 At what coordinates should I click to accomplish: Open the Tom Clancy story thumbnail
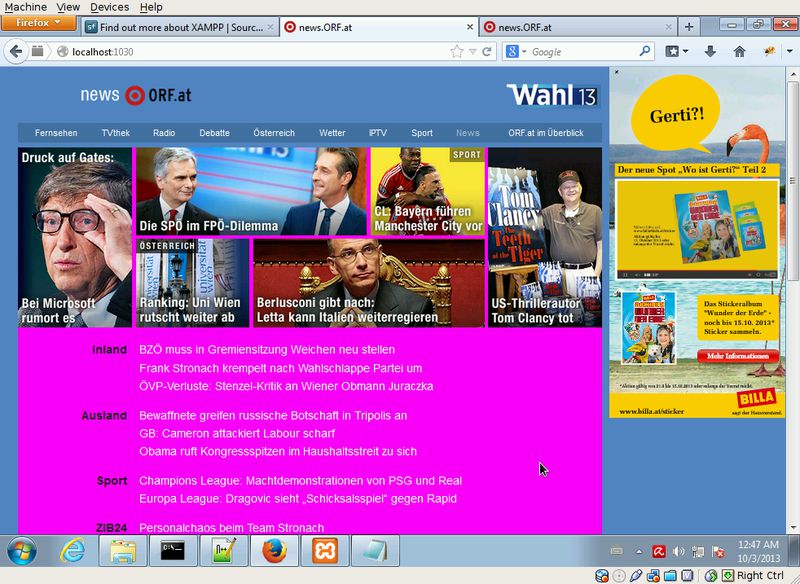(x=545, y=237)
